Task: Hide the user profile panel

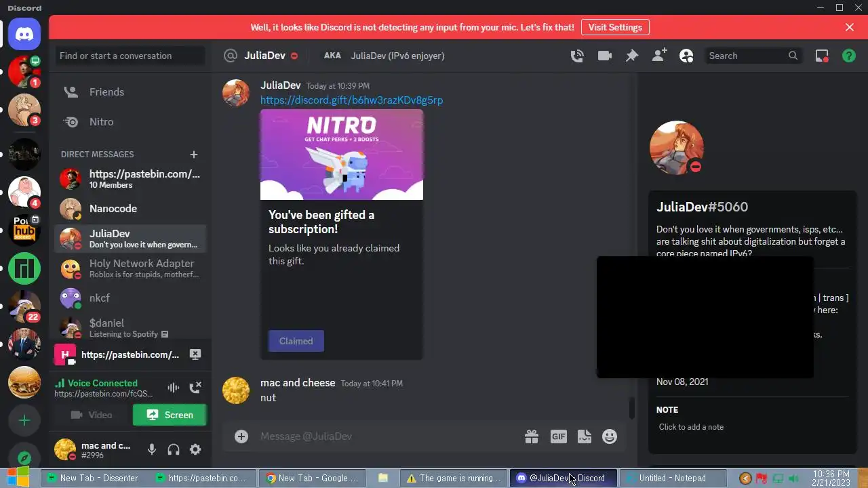Action: 686,56
